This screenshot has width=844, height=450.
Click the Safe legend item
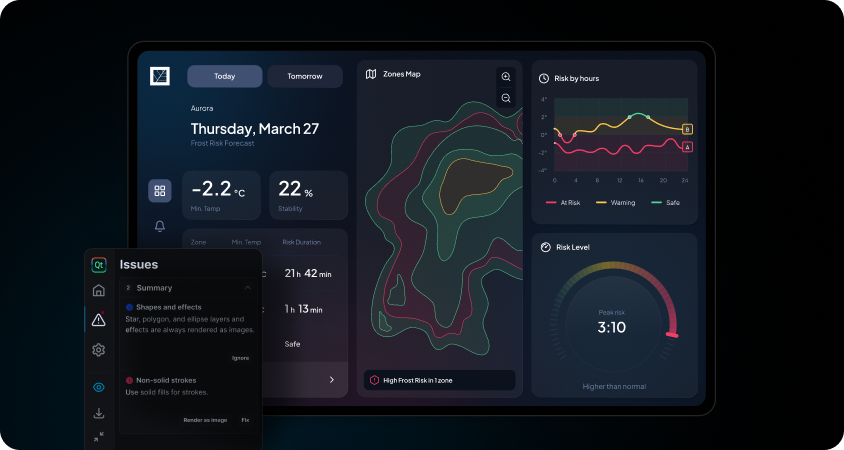(x=665, y=203)
